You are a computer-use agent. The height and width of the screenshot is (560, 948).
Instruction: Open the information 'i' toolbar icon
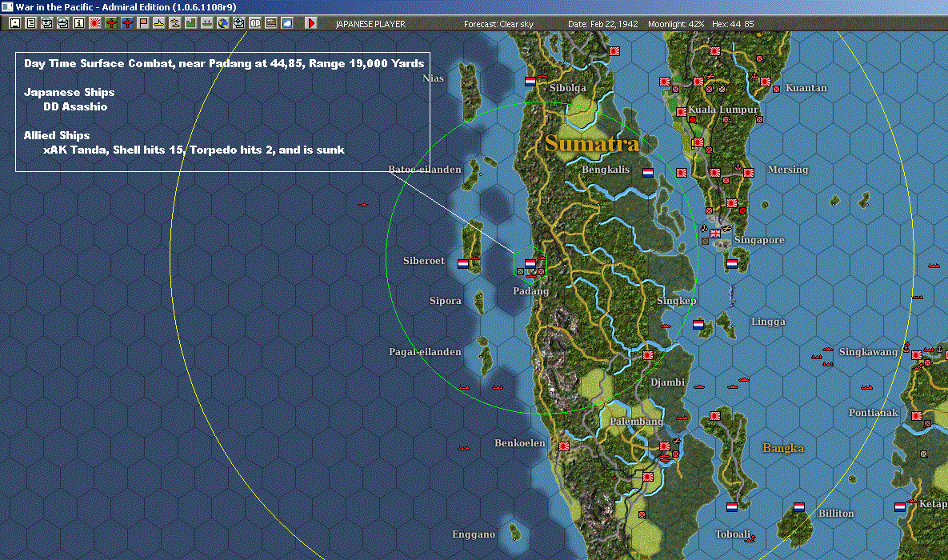coord(78,23)
